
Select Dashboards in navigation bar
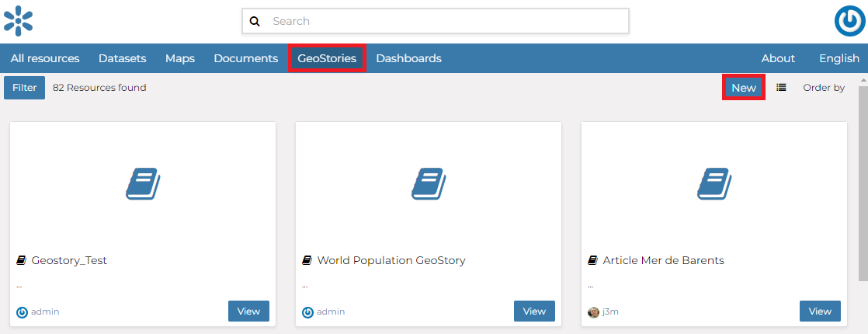point(408,58)
